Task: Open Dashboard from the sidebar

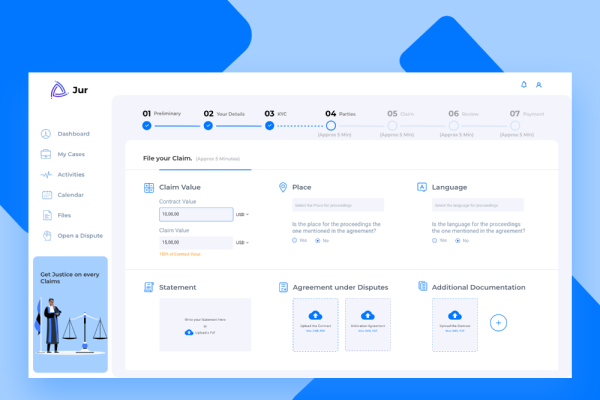Action: (x=73, y=134)
